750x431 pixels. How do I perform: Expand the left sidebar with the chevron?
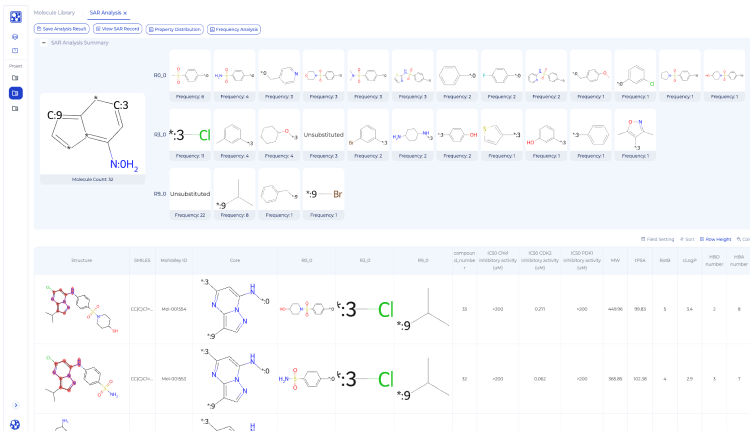click(16, 405)
